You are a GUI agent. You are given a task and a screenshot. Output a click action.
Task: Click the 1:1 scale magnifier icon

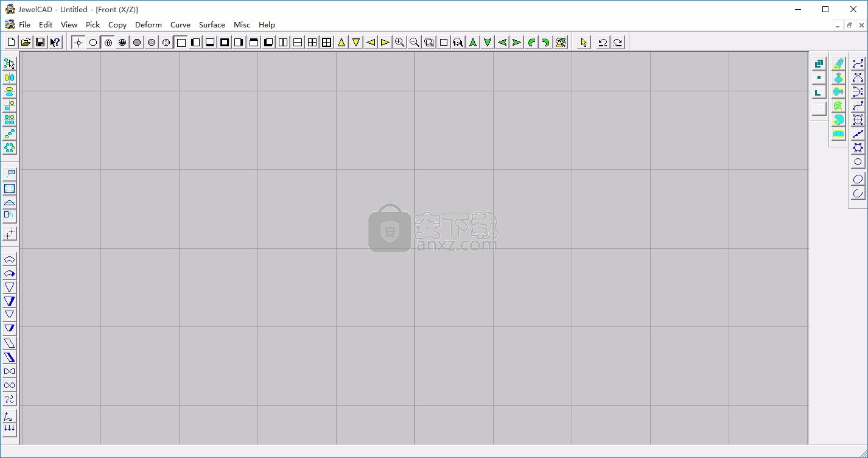(x=458, y=42)
